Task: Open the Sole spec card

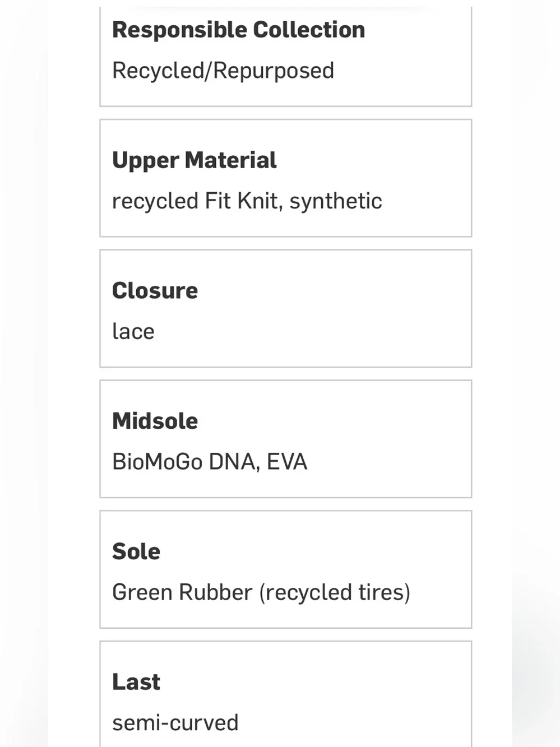Action: (286, 569)
